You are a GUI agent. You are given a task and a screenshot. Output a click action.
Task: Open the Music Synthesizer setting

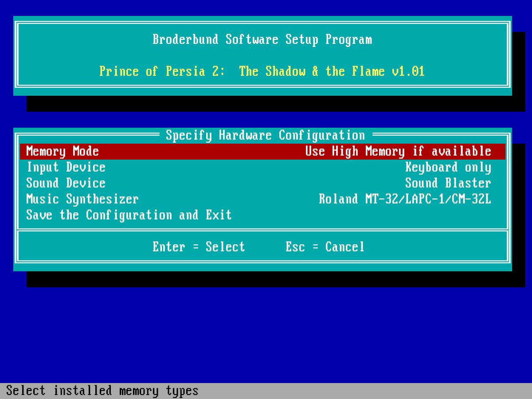pyautogui.click(x=262, y=199)
